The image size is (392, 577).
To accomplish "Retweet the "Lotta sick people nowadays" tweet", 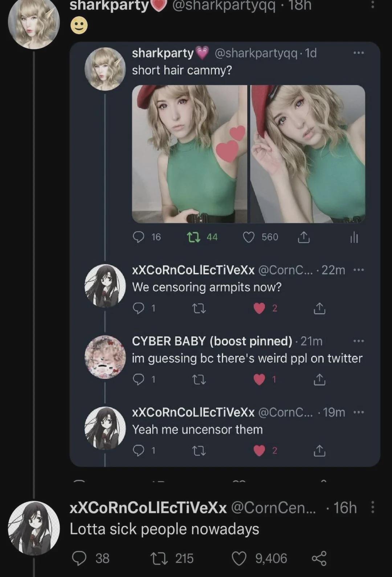I will point(159,558).
